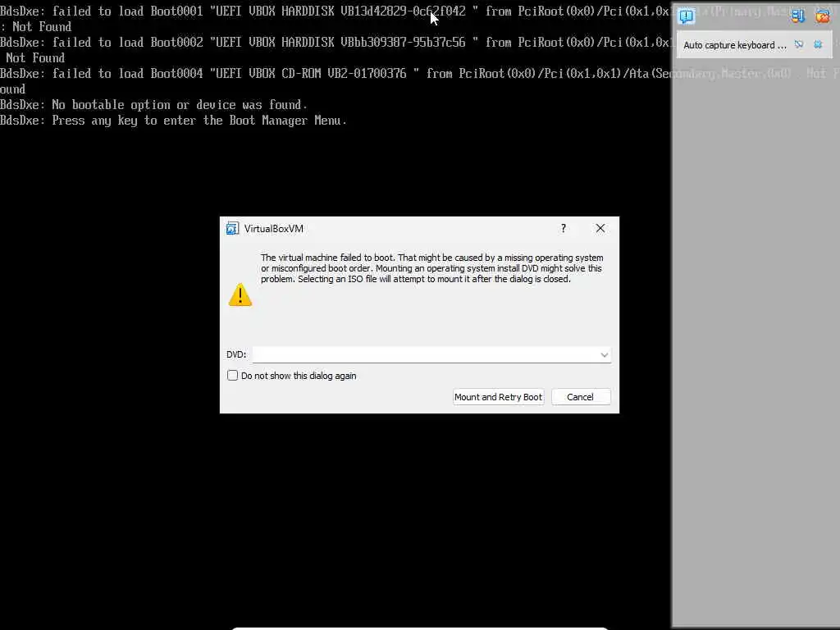
Task: Click the notification panel delete-finished icon
Action: [797, 16]
